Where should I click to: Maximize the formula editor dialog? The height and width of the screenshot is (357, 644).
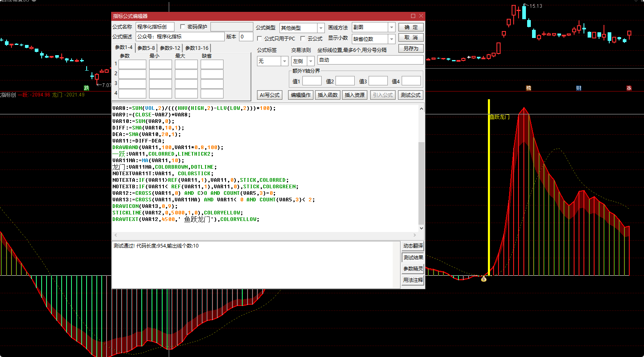[x=413, y=16]
